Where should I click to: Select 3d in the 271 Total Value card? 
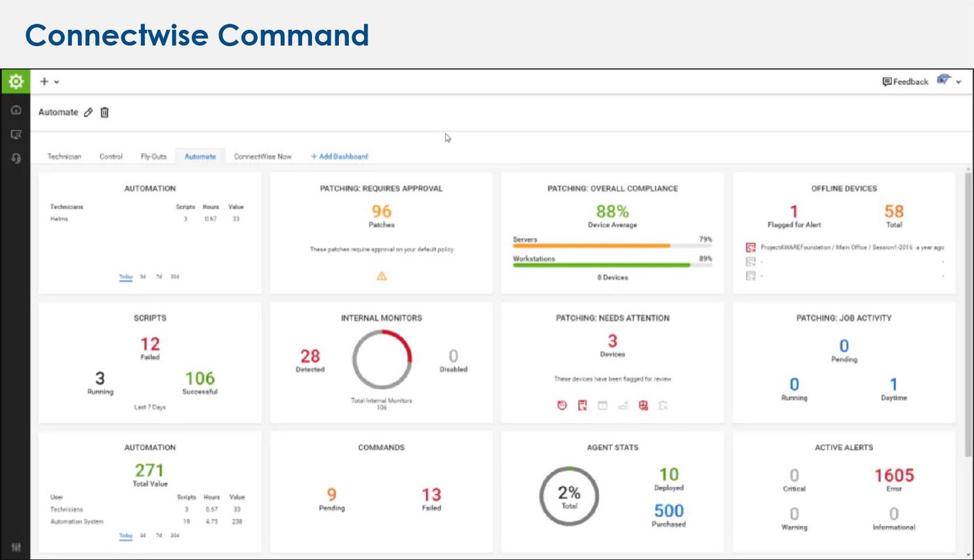143,536
